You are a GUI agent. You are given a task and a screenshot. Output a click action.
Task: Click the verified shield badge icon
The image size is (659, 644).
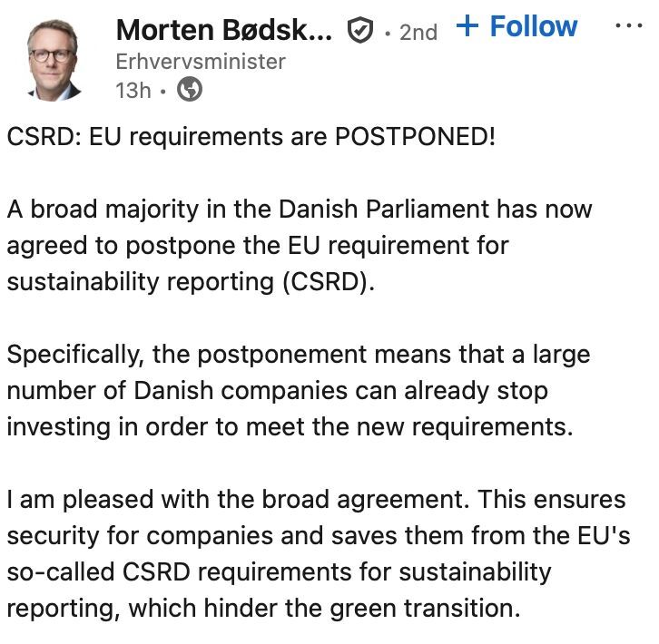[359, 30]
